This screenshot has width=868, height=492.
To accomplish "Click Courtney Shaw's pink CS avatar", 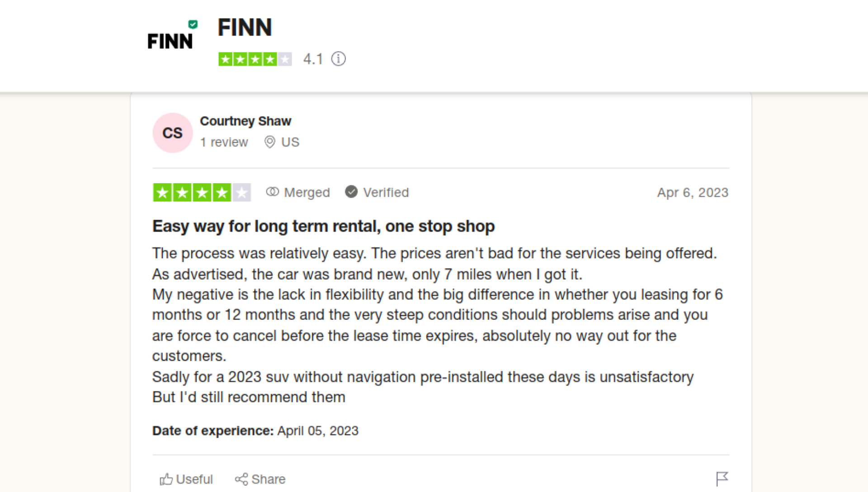I will coord(172,132).
